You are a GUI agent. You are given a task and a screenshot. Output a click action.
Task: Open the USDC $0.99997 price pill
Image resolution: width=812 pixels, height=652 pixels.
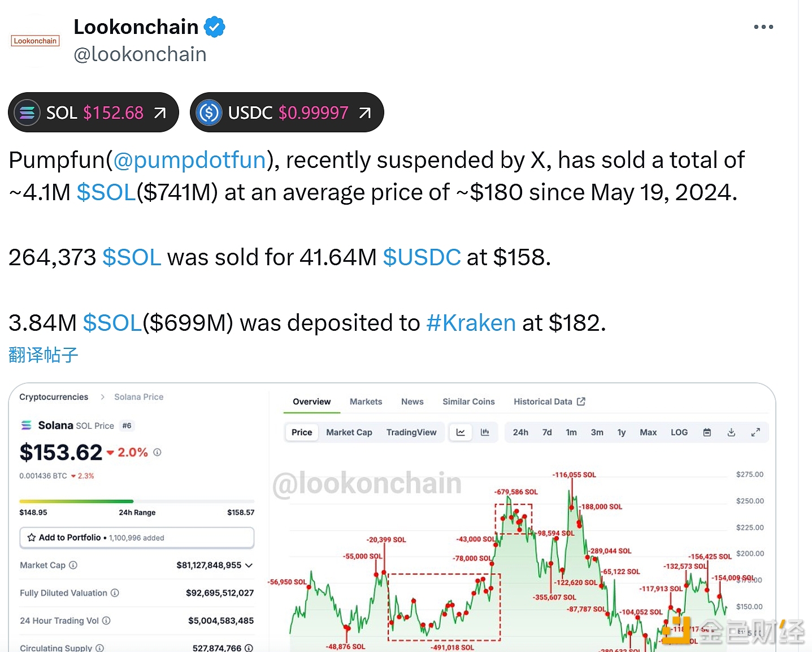(286, 113)
